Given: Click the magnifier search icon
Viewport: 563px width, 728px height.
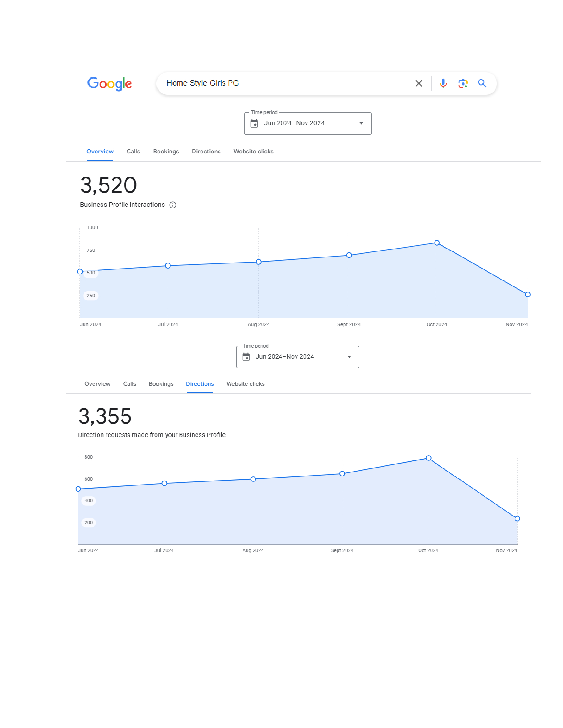Looking at the screenshot, I should tap(482, 83).
